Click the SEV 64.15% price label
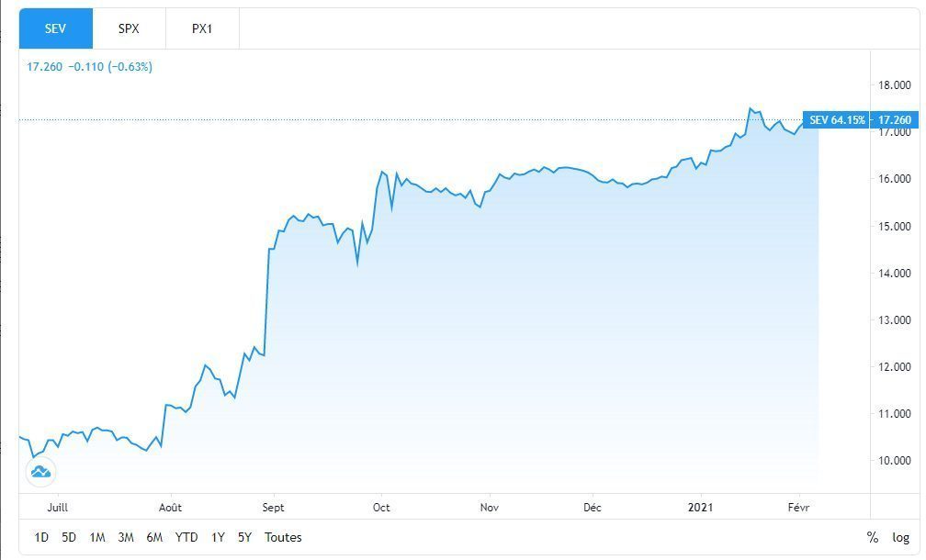This screenshot has width=926, height=560. pyautogui.click(x=836, y=120)
